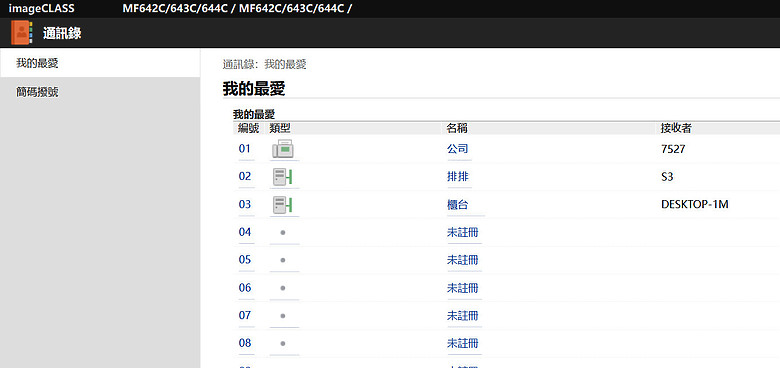Open entry number 05

[245, 260]
